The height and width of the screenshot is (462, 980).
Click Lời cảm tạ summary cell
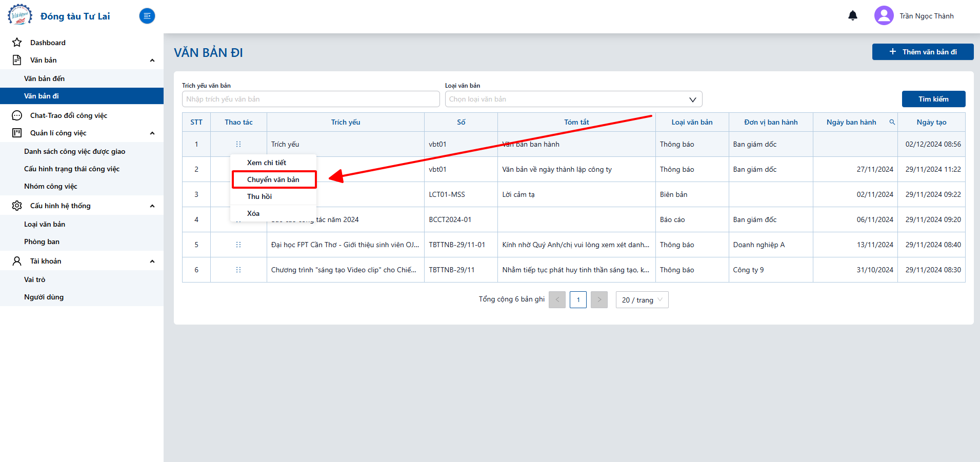click(576, 194)
